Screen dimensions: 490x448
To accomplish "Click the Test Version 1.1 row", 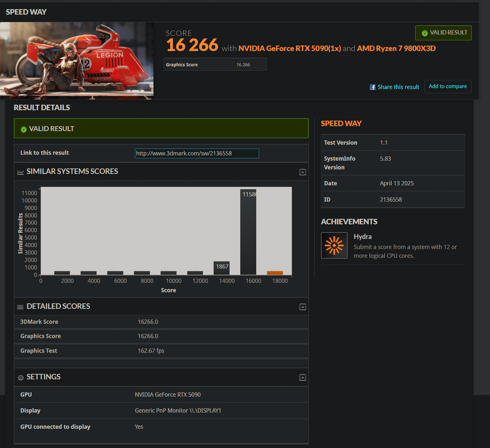I will [x=392, y=143].
